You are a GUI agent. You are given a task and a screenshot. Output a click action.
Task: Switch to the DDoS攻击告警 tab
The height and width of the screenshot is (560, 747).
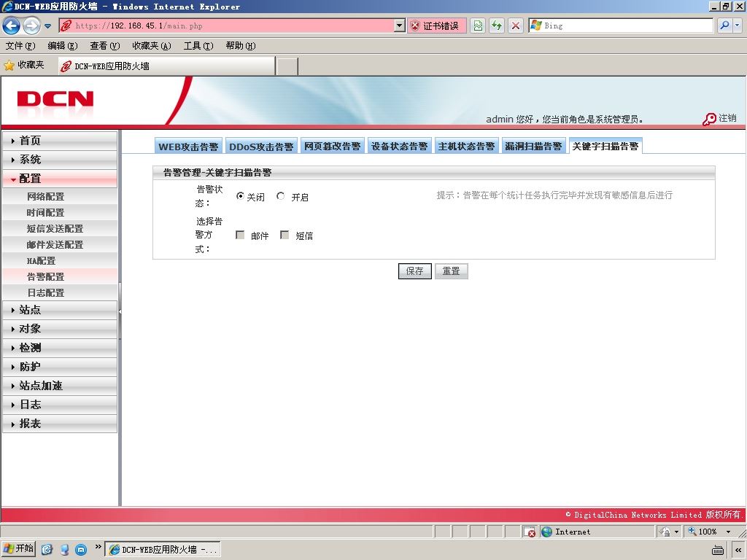click(x=261, y=146)
